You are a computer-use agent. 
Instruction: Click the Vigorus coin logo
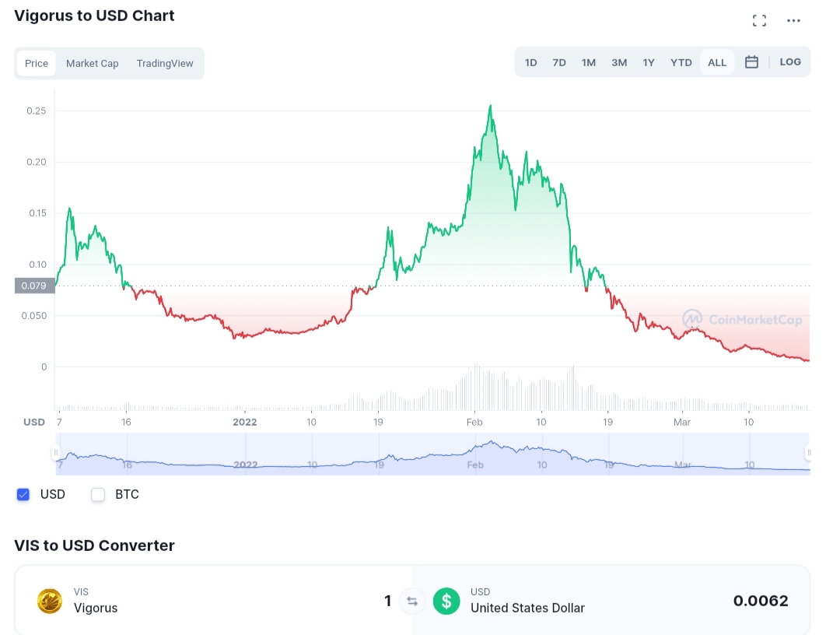pyautogui.click(x=49, y=601)
